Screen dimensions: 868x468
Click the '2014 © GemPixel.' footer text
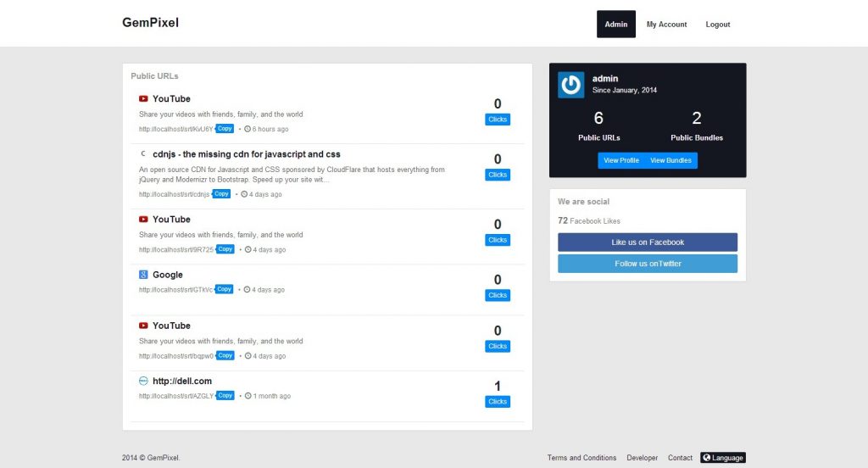(151, 458)
